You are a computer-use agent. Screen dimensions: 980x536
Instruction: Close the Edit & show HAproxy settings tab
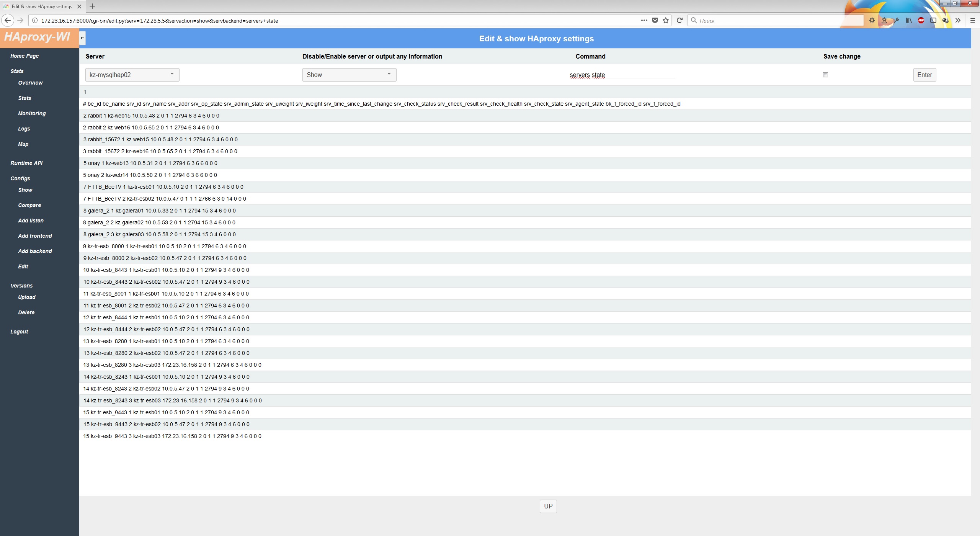pyautogui.click(x=79, y=6)
